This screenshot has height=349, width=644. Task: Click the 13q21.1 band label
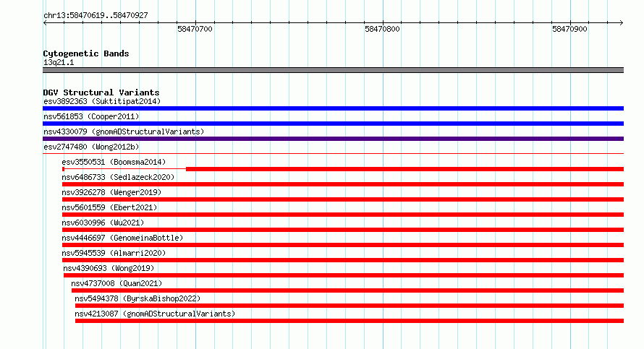click(59, 62)
